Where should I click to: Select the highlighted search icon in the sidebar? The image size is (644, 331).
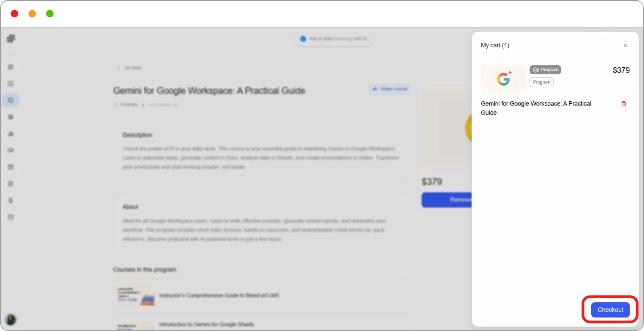pos(11,100)
